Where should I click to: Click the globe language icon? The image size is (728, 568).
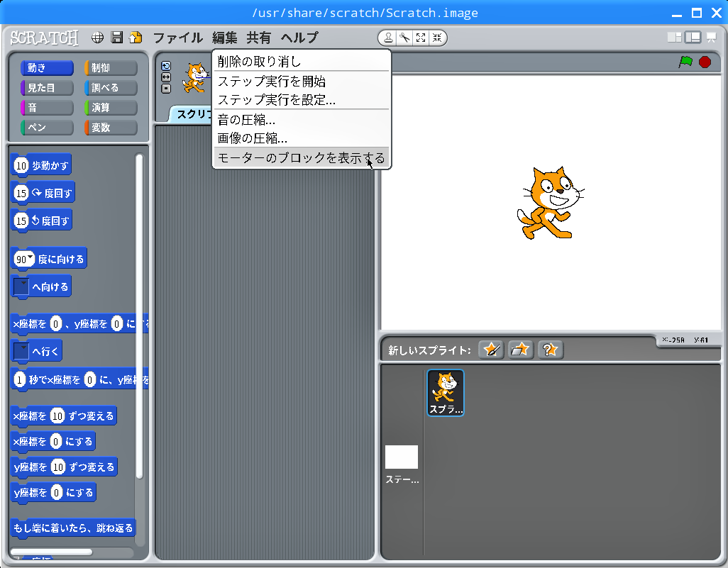pyautogui.click(x=97, y=38)
